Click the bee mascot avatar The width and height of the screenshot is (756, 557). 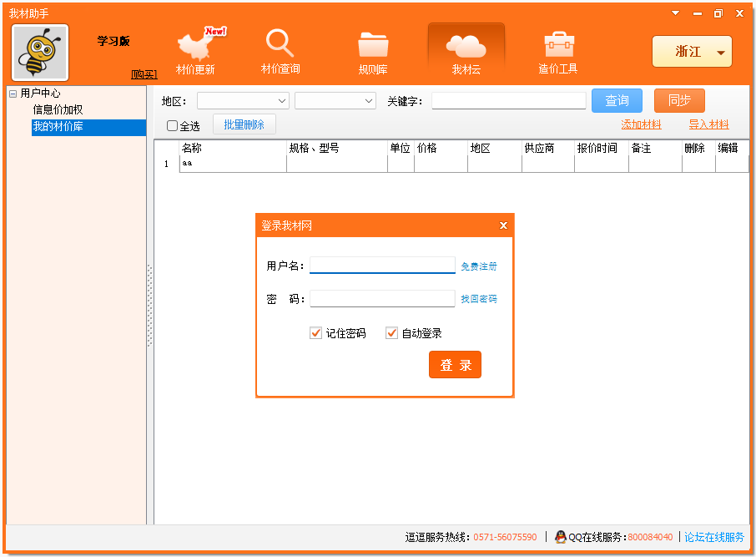(40, 53)
